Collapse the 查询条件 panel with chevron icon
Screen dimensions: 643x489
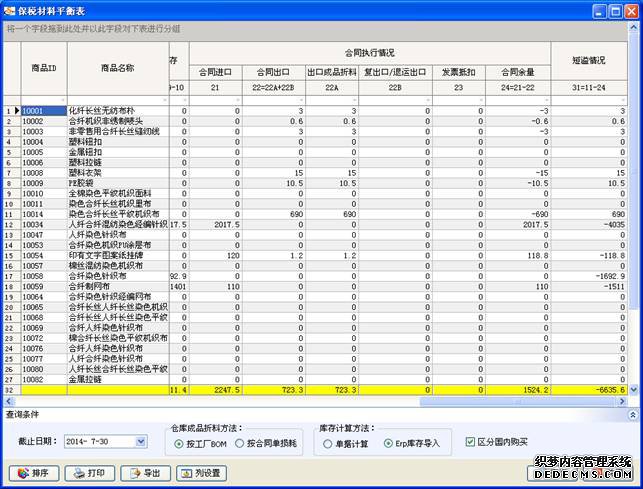(x=632, y=413)
